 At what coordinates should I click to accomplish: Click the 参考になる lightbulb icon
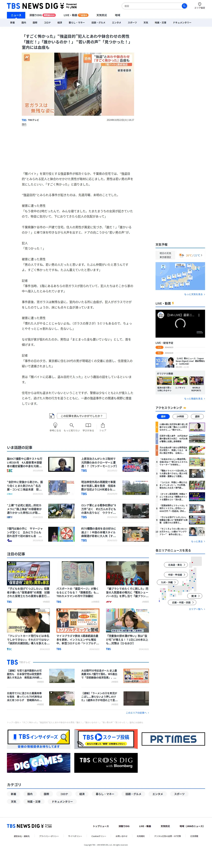(55, 425)
